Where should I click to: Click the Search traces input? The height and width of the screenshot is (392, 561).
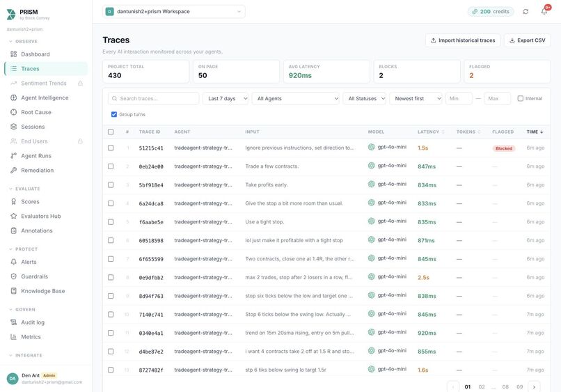pyautogui.click(x=154, y=98)
